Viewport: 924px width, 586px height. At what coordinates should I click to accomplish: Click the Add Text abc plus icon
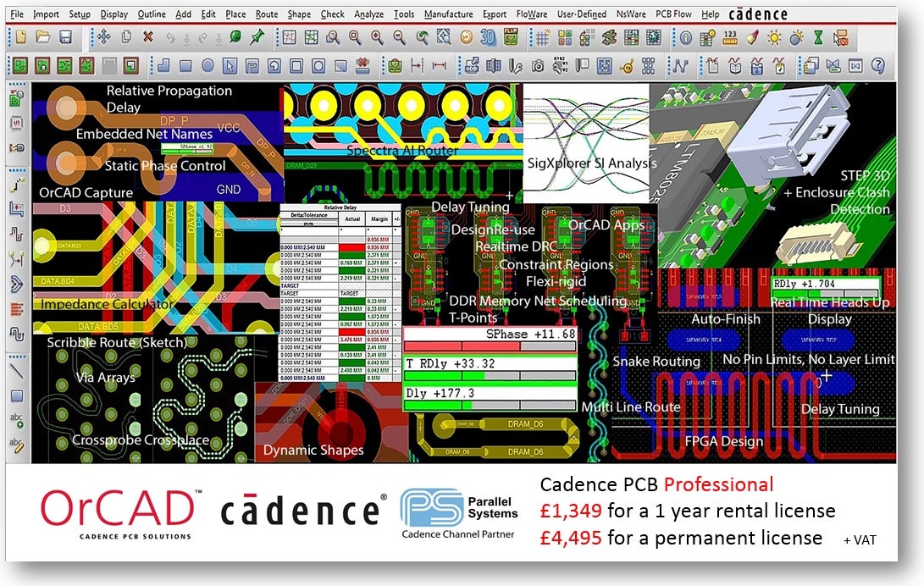16,421
